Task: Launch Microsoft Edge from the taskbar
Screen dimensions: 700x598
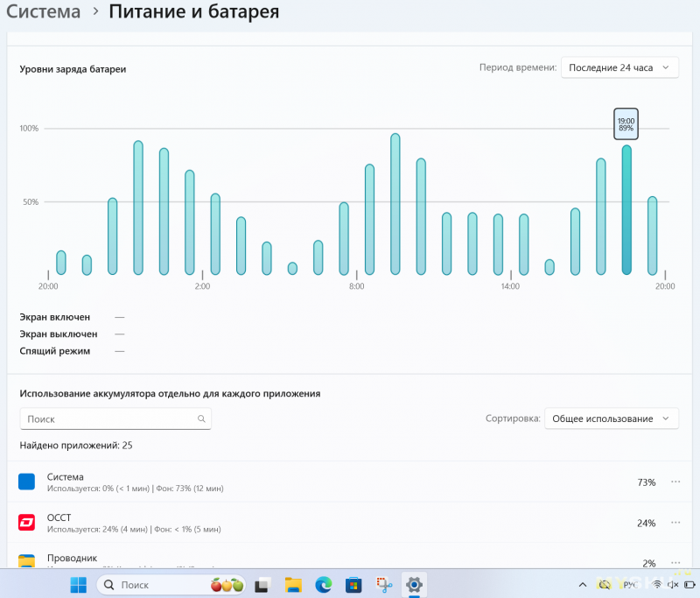Action: [x=324, y=584]
